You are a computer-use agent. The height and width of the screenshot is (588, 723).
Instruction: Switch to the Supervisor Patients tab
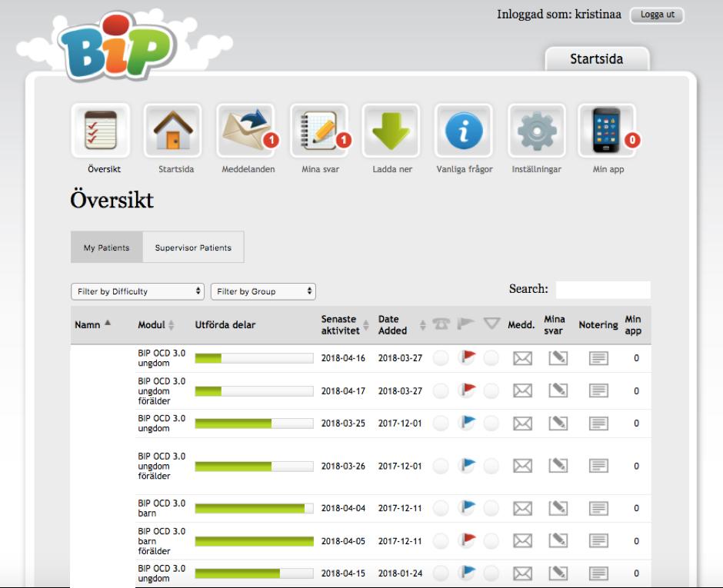[193, 247]
